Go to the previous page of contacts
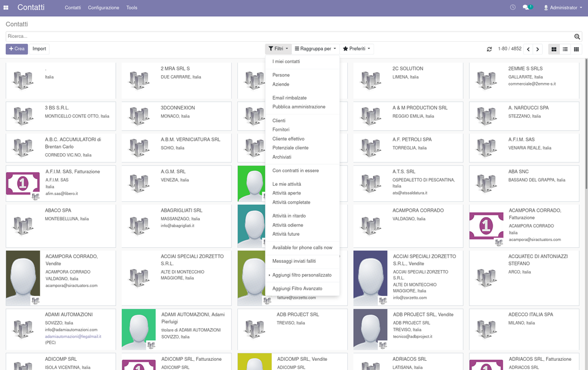Viewport: 588px width, 370px height. pos(529,49)
